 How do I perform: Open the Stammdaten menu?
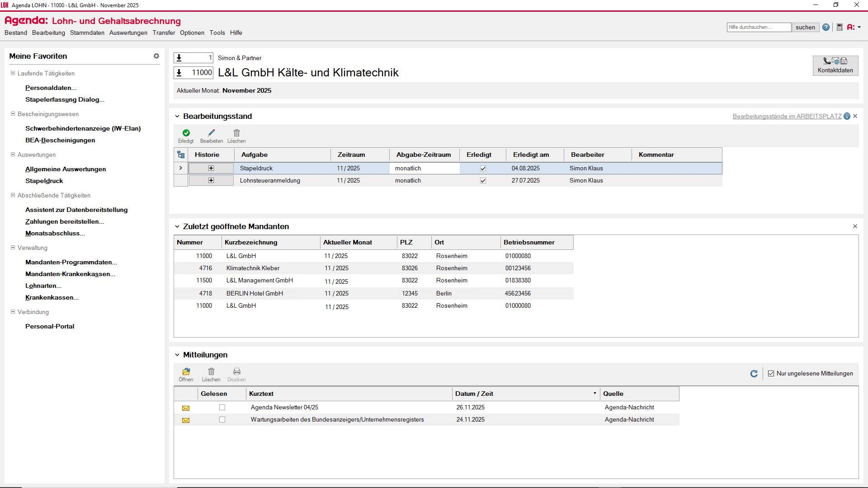pyautogui.click(x=87, y=33)
